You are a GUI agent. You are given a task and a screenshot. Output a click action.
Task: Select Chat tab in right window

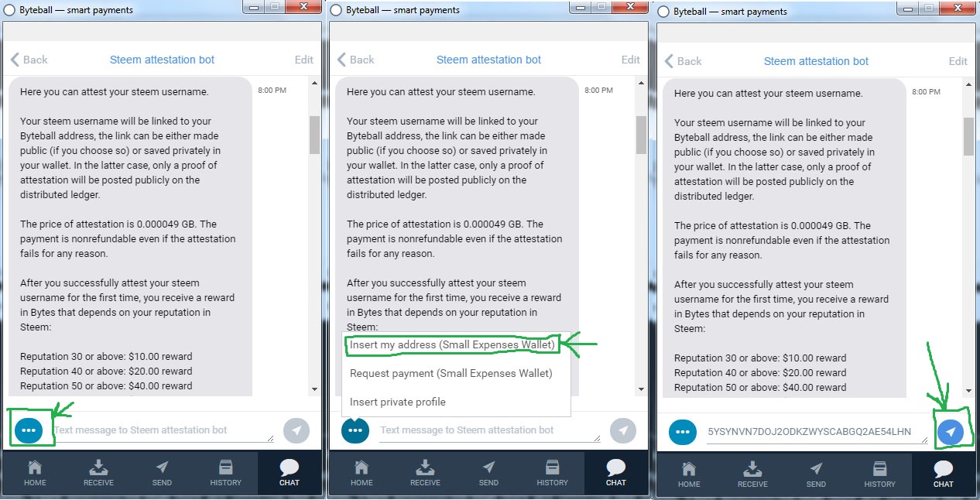[943, 474]
